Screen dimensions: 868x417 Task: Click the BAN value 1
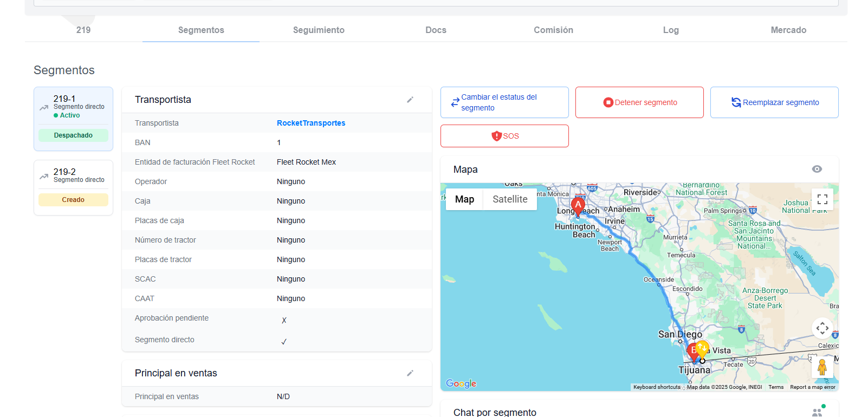(x=279, y=142)
